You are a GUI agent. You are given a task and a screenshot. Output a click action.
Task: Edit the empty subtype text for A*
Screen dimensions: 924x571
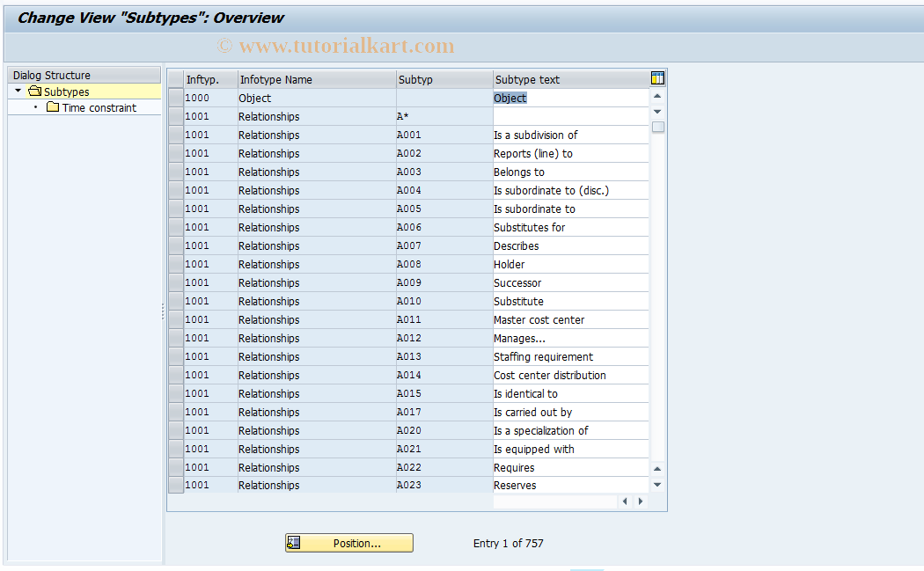click(x=570, y=116)
